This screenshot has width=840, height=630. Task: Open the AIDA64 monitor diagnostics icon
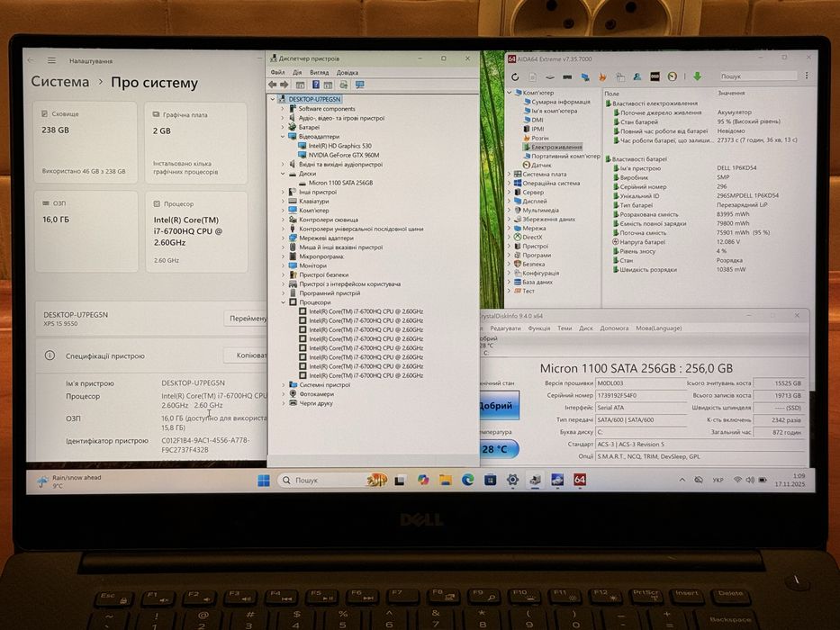point(585,77)
